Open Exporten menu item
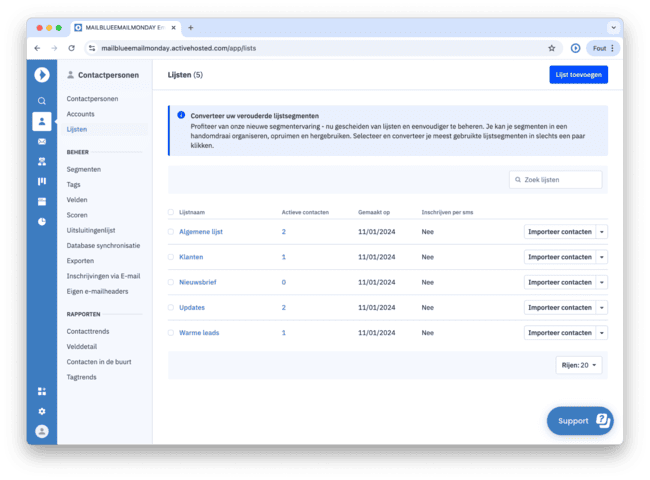Viewport: 650px width, 480px height. [x=80, y=261]
